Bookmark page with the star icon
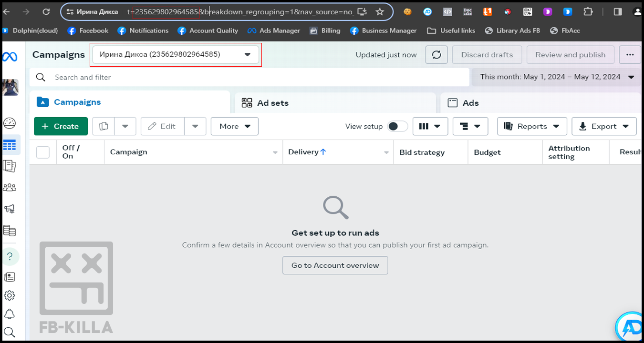 (380, 12)
